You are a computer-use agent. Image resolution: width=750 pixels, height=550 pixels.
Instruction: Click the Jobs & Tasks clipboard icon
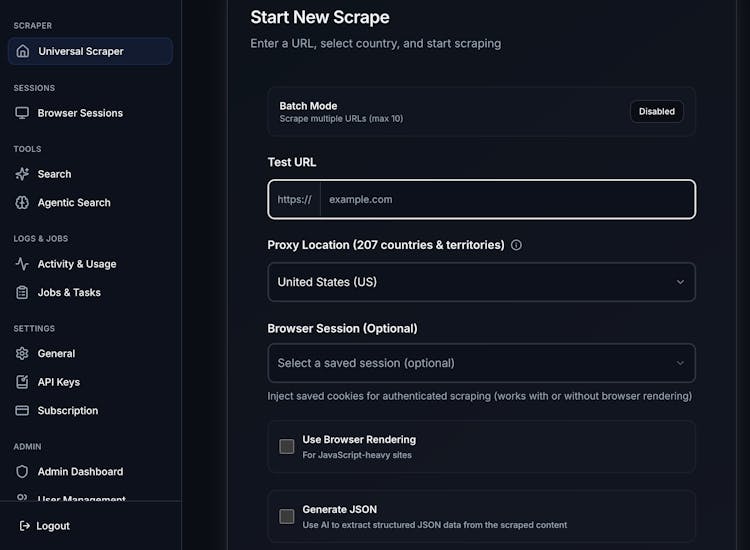coord(22,292)
